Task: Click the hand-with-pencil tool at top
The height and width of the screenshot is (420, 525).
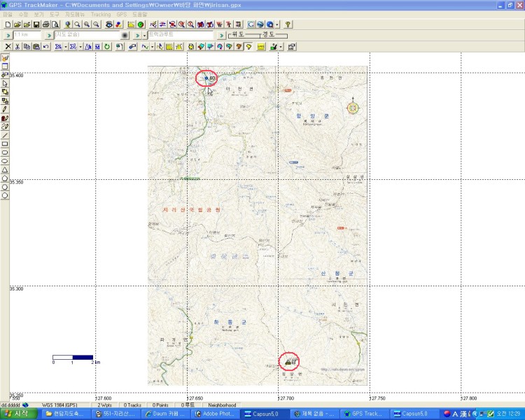Action: coord(5,57)
